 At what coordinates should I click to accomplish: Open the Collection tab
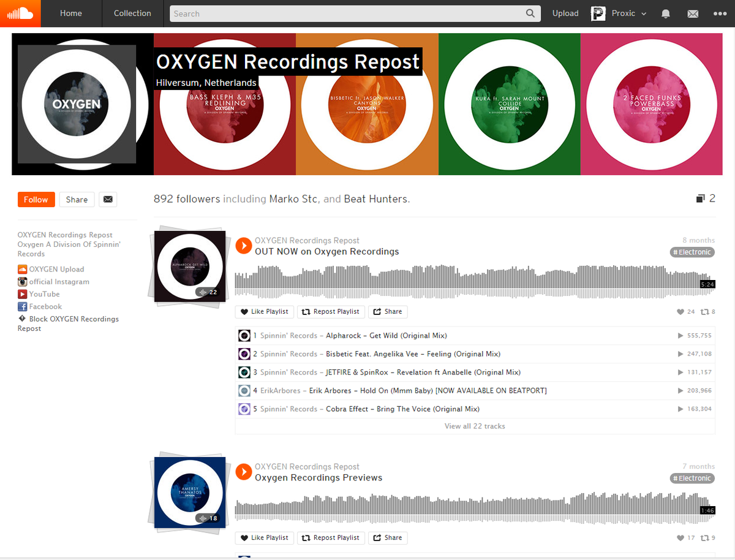click(x=132, y=13)
